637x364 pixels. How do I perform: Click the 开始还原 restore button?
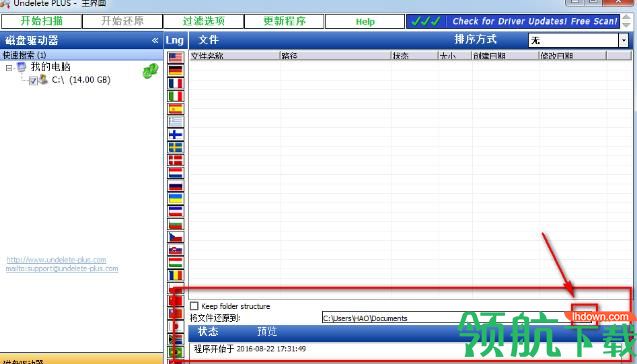coord(122,21)
